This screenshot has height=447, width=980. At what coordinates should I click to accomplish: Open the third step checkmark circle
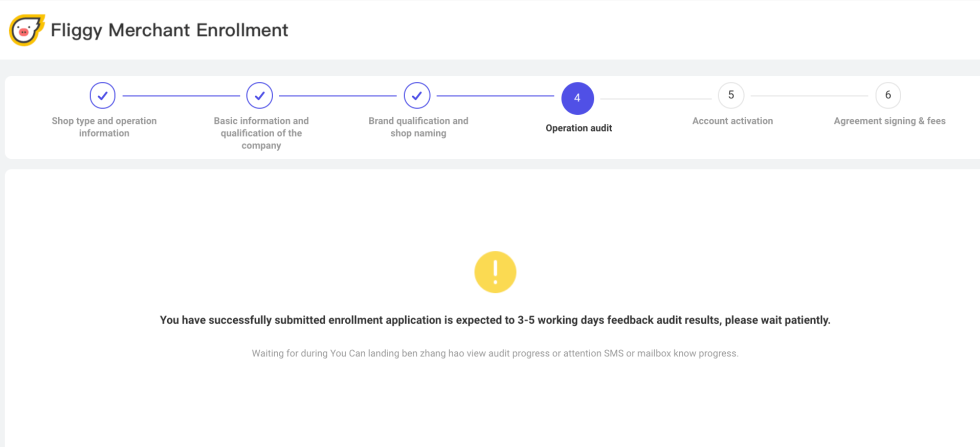417,95
